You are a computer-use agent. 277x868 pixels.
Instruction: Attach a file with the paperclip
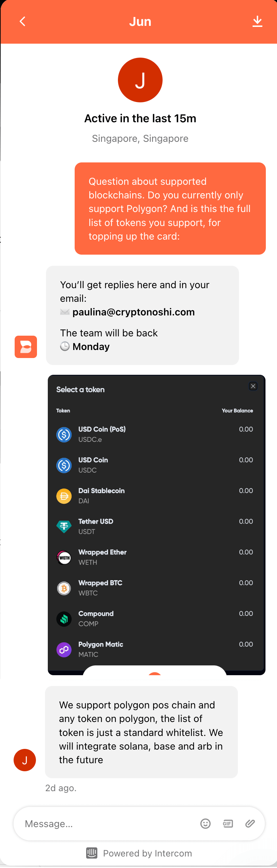[250, 824]
